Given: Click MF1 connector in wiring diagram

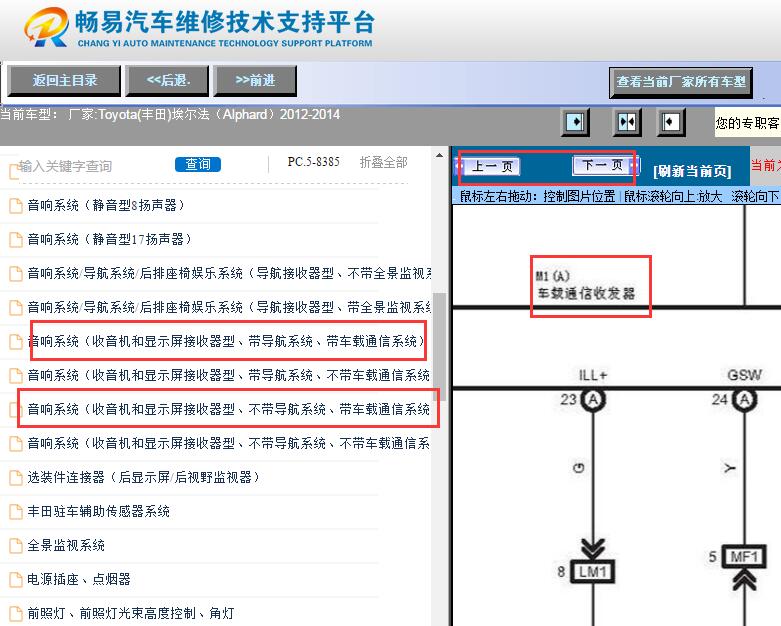Looking at the screenshot, I should pyautogui.click(x=744, y=556).
